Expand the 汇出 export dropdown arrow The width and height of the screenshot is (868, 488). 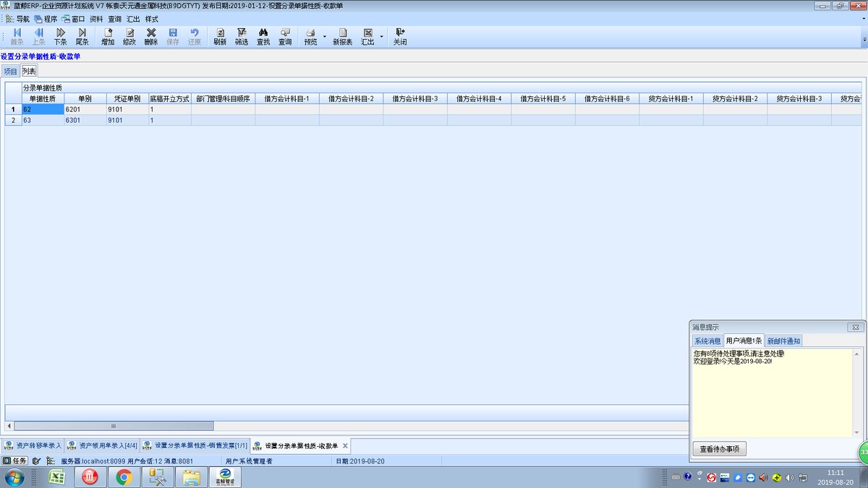[382, 37]
